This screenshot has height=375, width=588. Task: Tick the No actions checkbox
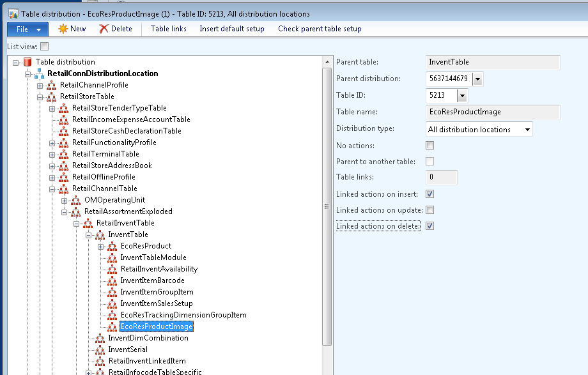429,146
